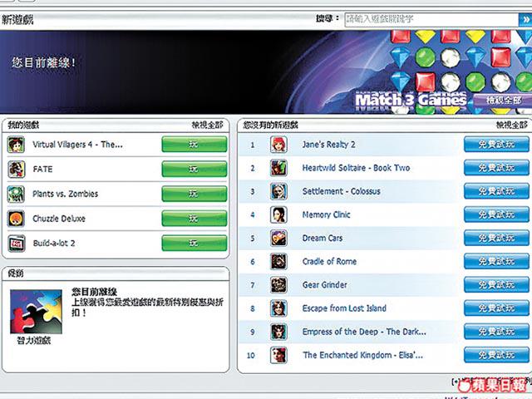
Task: Click the Virtual Villagers 4 title text
Action: [x=77, y=145]
